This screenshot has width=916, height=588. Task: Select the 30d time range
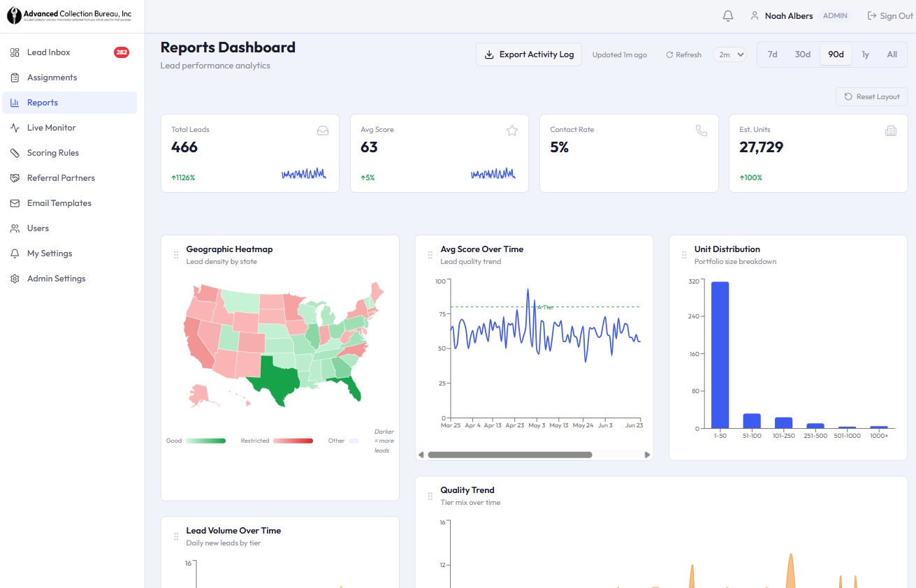(803, 54)
